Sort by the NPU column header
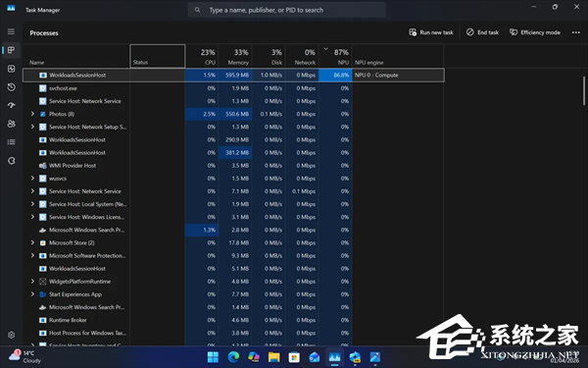 [x=335, y=56]
